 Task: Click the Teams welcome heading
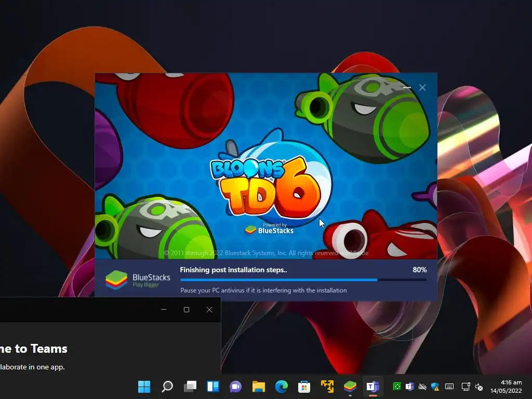[x=34, y=349]
